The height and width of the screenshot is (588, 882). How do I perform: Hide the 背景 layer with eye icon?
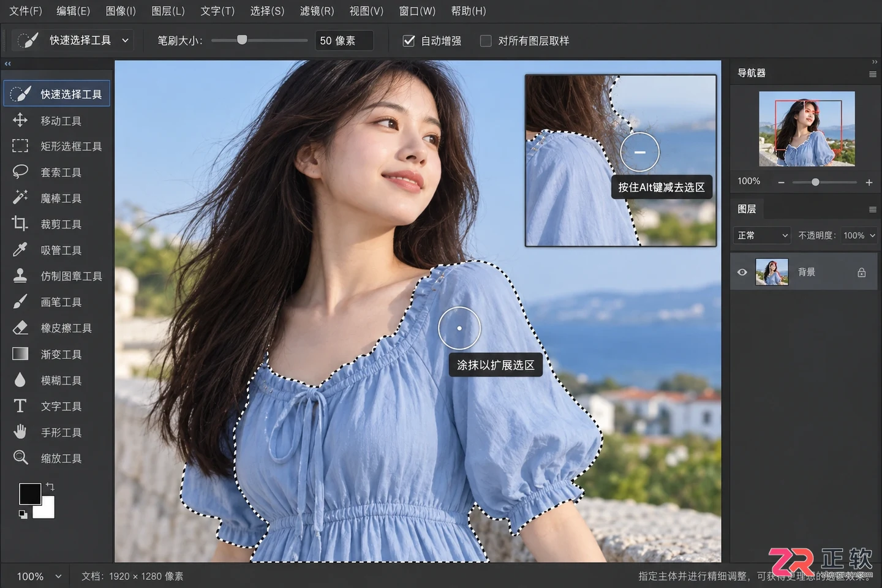(742, 272)
